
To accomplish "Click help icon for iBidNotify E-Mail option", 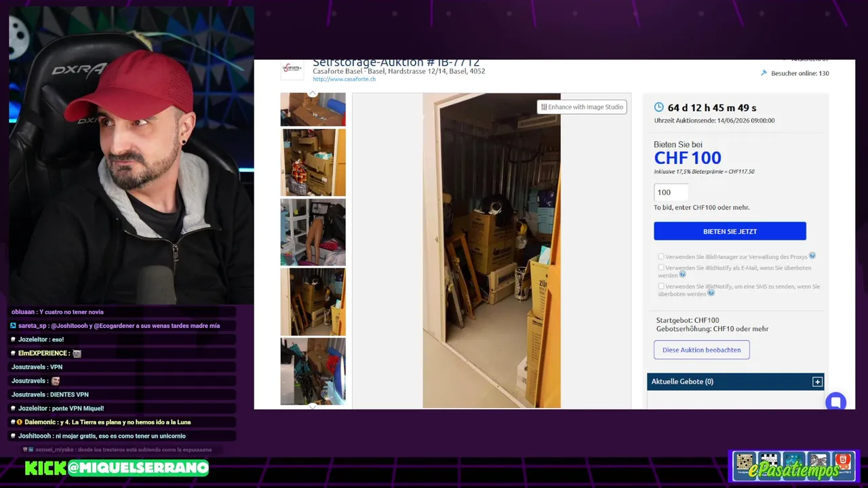I will tap(682, 274).
